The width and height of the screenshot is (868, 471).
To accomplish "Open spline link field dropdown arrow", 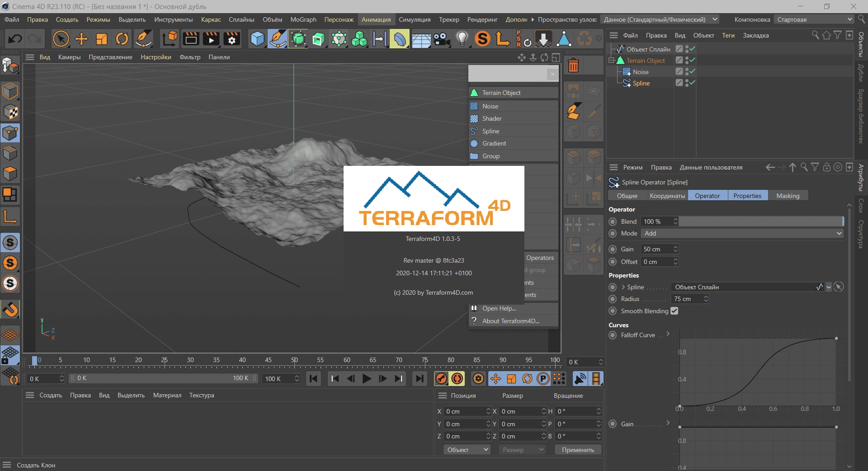I will (829, 287).
